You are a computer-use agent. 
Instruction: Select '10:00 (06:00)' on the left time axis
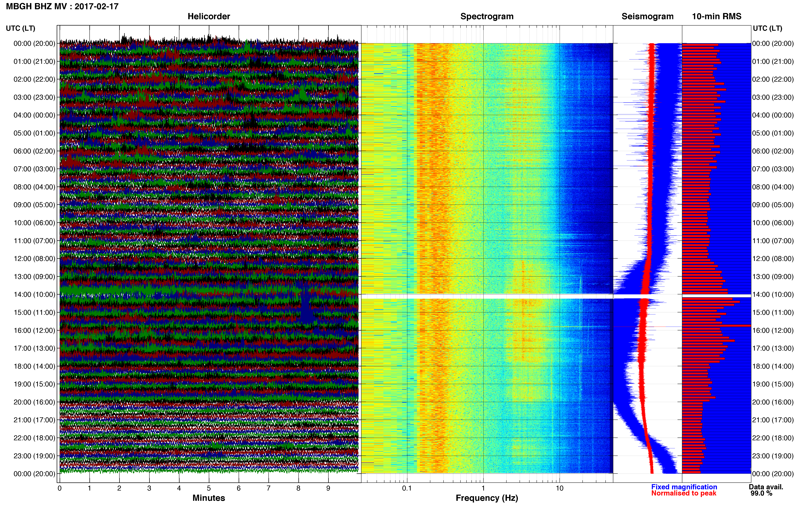pos(34,223)
